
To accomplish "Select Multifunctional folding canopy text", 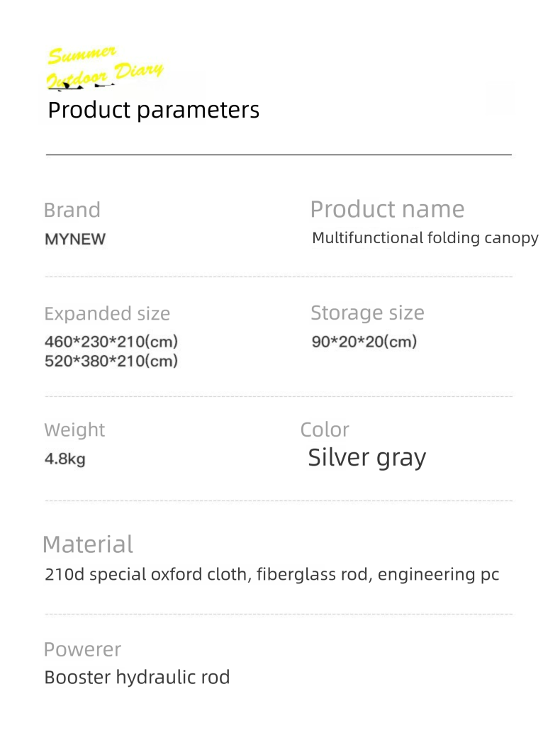I will coord(425,238).
